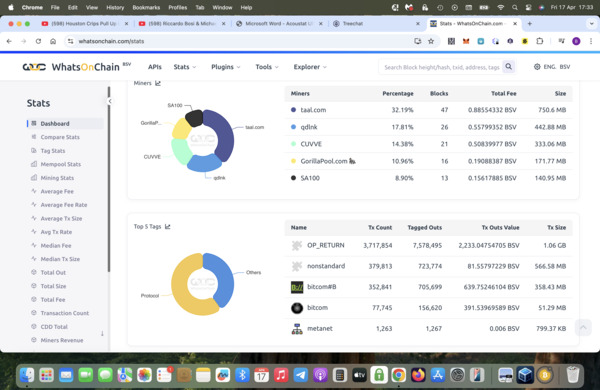This screenshot has height=390, width=600.
Task: Focus the block height search field
Action: [x=441, y=67]
